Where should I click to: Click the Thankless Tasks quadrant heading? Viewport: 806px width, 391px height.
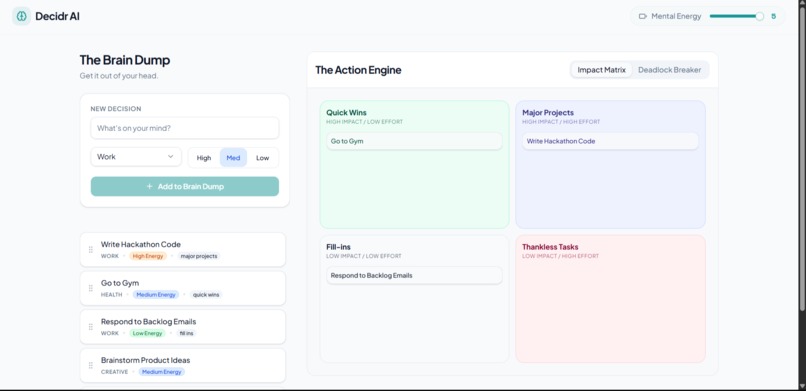click(x=550, y=247)
